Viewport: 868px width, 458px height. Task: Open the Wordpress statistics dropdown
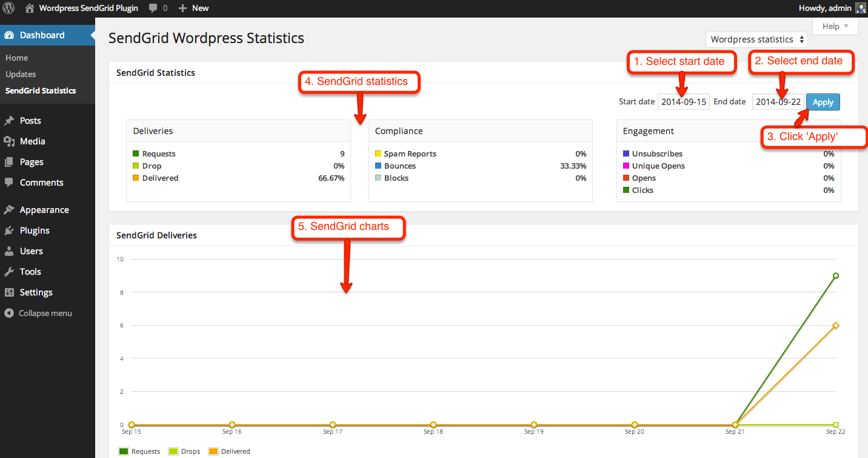756,39
